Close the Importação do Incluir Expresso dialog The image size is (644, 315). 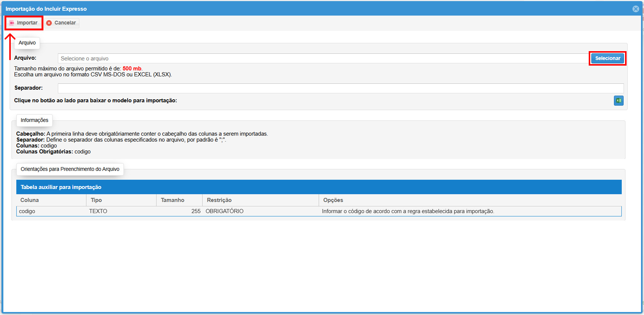point(635,9)
